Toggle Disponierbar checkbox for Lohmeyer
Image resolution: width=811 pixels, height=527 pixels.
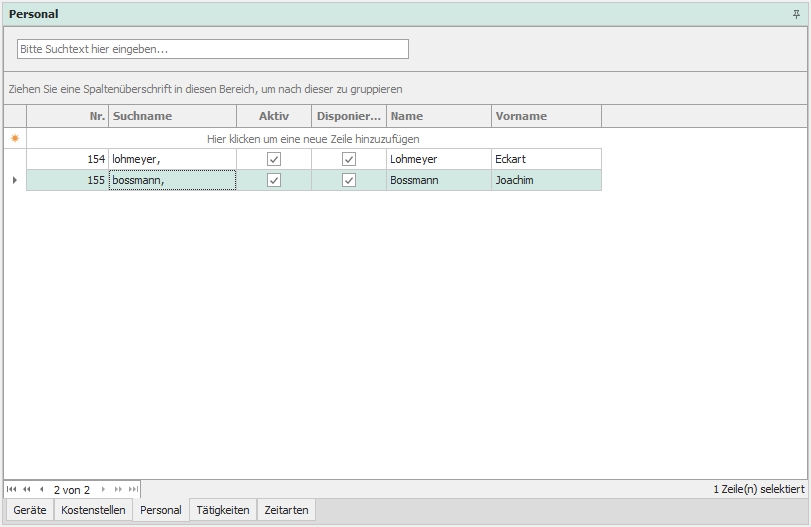(x=349, y=159)
